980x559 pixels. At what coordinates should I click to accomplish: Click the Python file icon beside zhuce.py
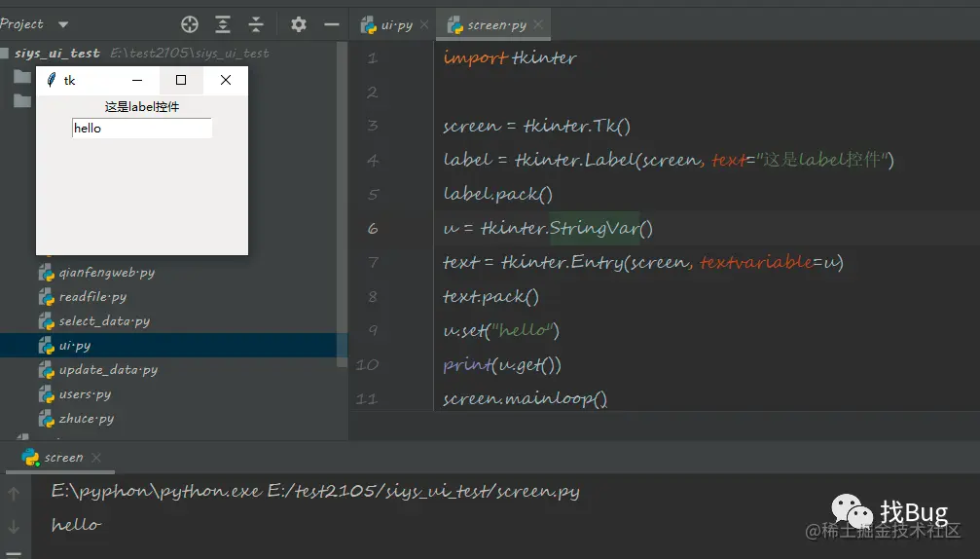47,419
